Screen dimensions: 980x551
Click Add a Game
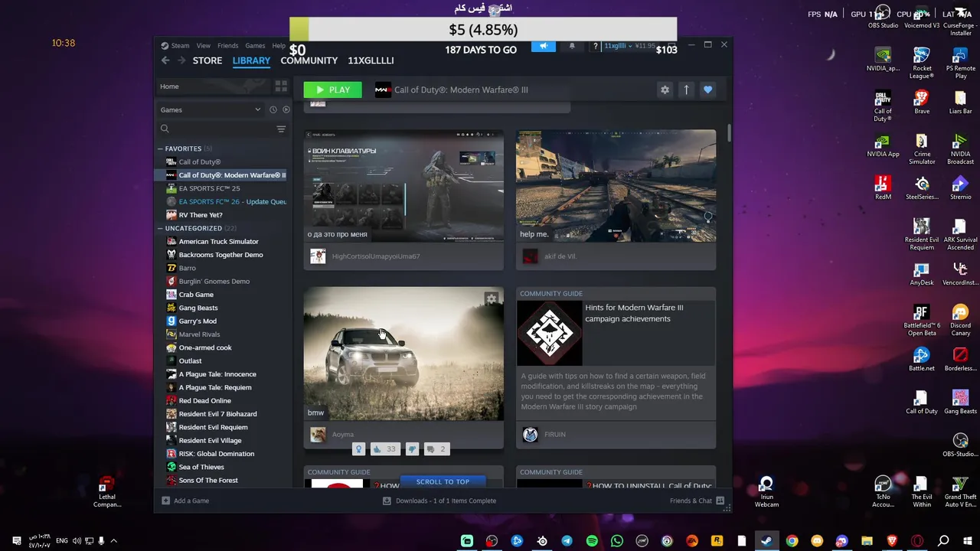tap(185, 500)
